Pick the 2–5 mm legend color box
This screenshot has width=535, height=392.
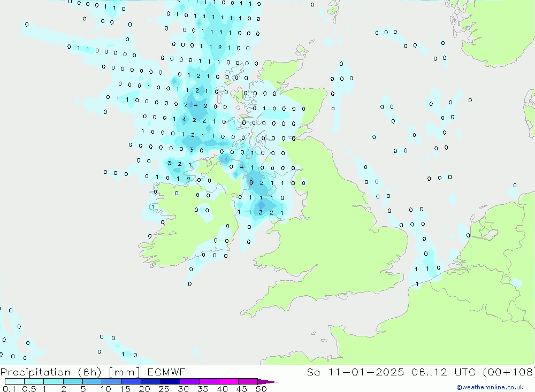coord(73,381)
